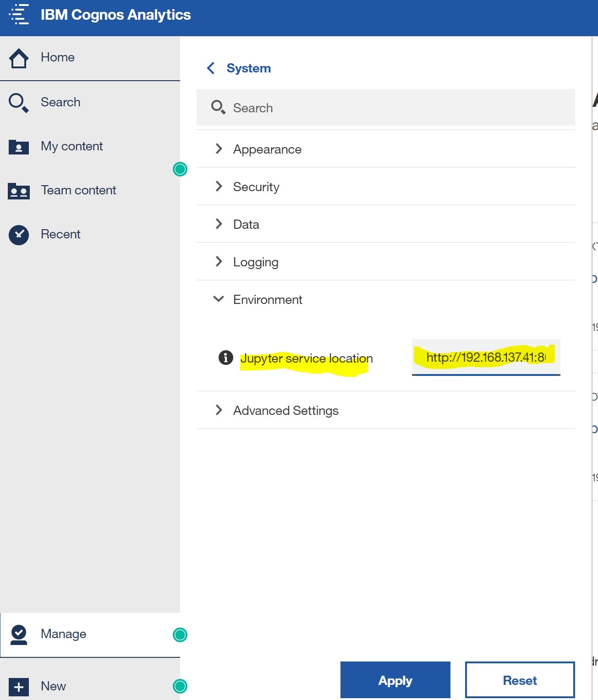Open Search from the left sidebar
This screenshot has height=700, width=598.
coord(19,102)
